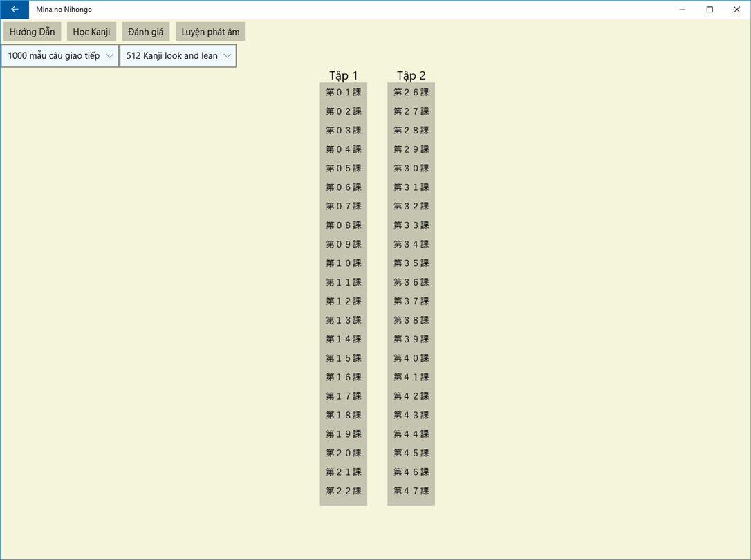Image resolution: width=751 pixels, height=560 pixels.
Task: Open lesson 第30課
Action: pos(411,169)
